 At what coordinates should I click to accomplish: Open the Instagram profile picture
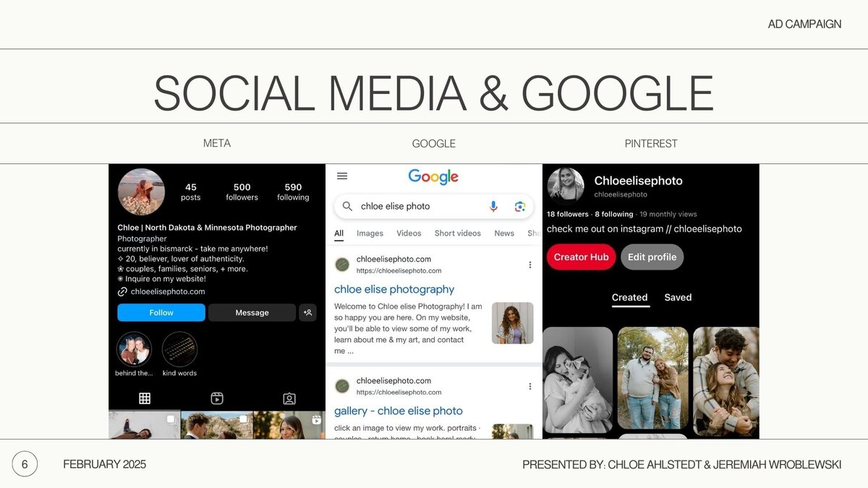(x=141, y=192)
